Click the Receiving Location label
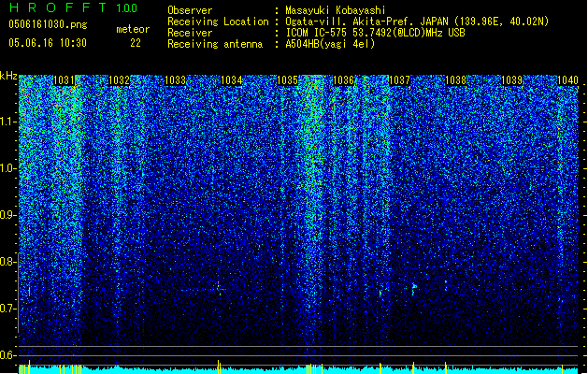The width and height of the screenshot is (588, 374). (218, 22)
